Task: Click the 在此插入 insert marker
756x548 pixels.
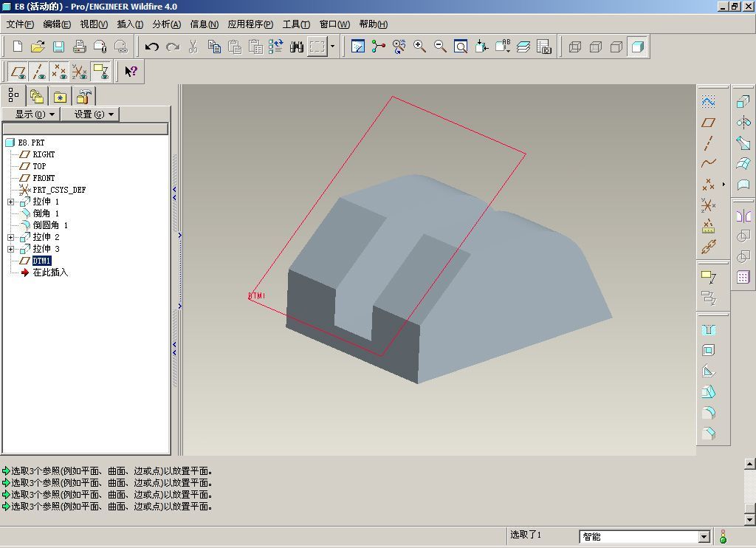Action: coord(50,273)
